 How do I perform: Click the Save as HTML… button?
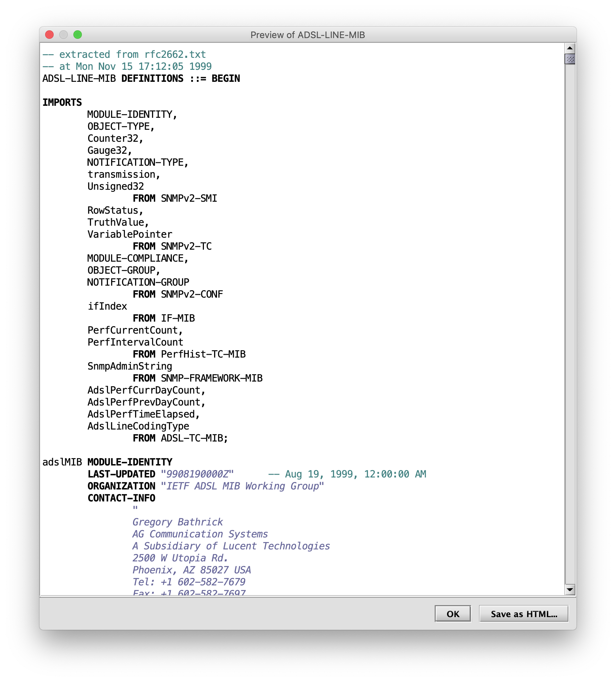(524, 614)
